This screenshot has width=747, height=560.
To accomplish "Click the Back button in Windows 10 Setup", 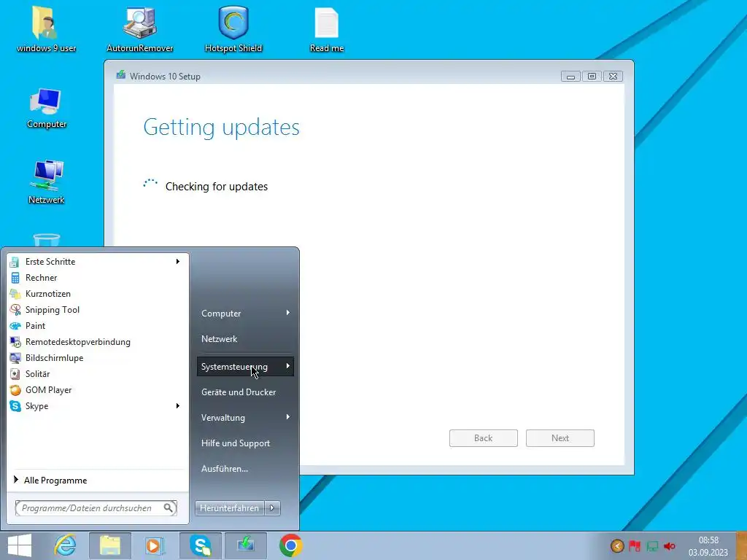I will click(x=483, y=438).
